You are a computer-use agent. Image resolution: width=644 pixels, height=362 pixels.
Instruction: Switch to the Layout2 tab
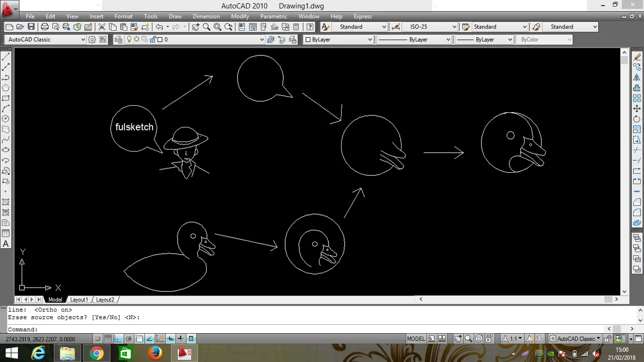105,300
